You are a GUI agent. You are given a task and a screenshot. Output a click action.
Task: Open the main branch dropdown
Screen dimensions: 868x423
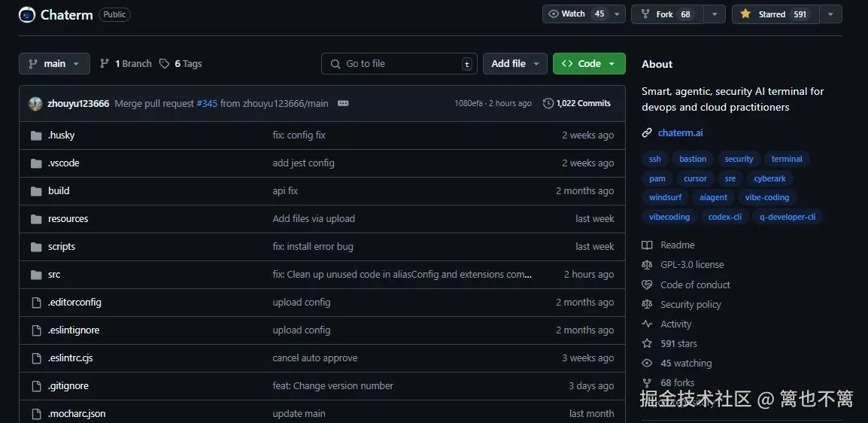point(54,64)
